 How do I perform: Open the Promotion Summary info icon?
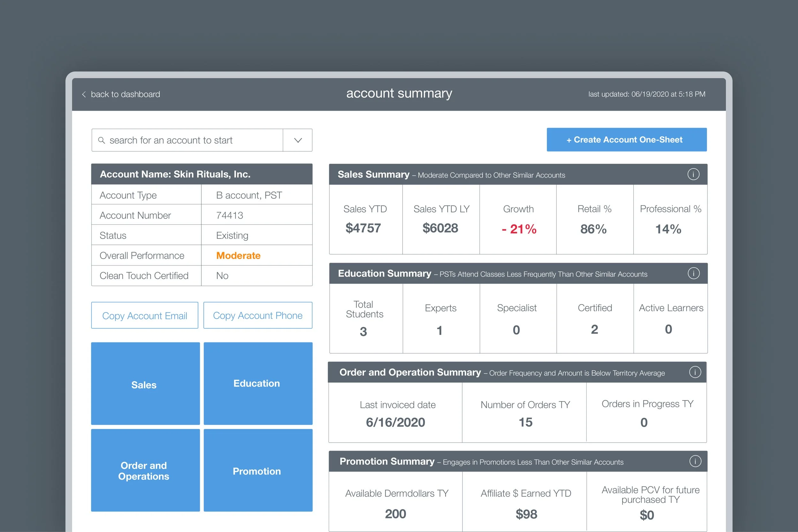pyautogui.click(x=695, y=461)
